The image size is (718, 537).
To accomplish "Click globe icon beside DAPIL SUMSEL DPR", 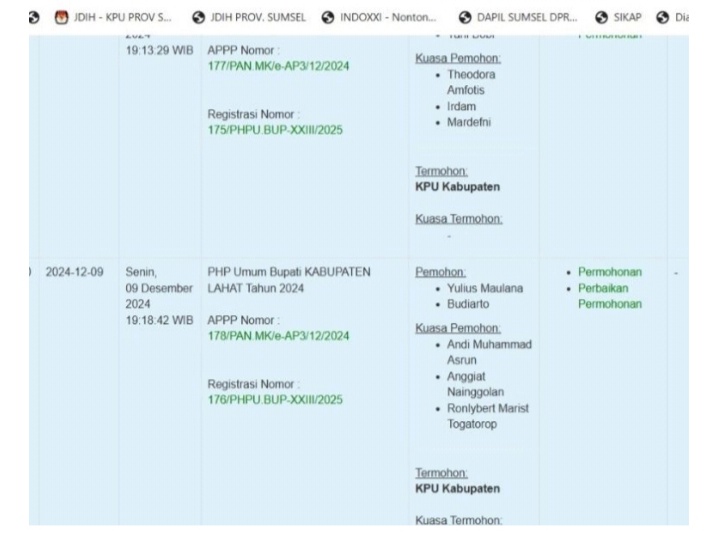I will pos(465,17).
